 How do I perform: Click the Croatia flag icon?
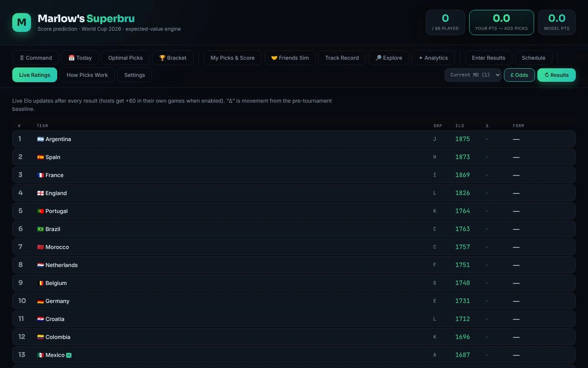(40, 319)
